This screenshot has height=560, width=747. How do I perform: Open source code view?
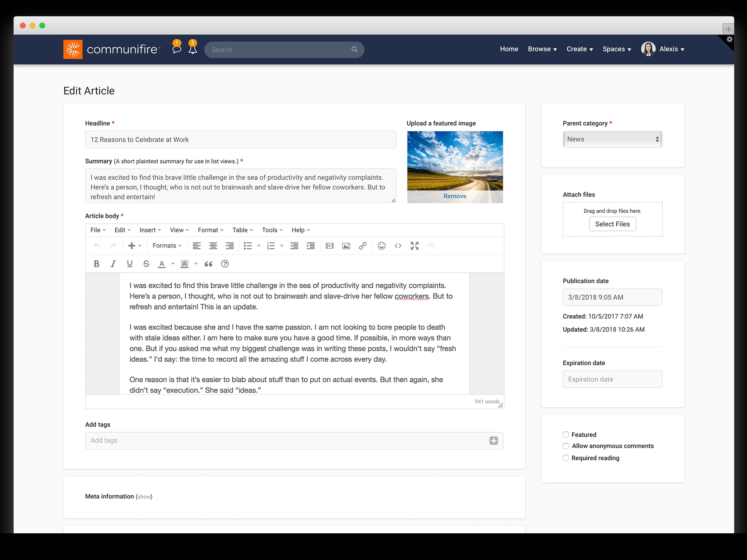pyautogui.click(x=398, y=246)
